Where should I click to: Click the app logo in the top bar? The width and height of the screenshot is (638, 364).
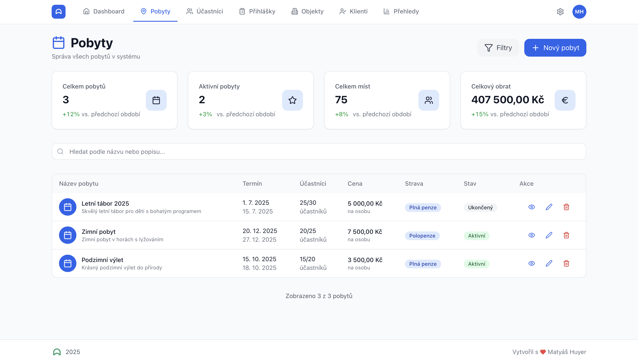[59, 12]
